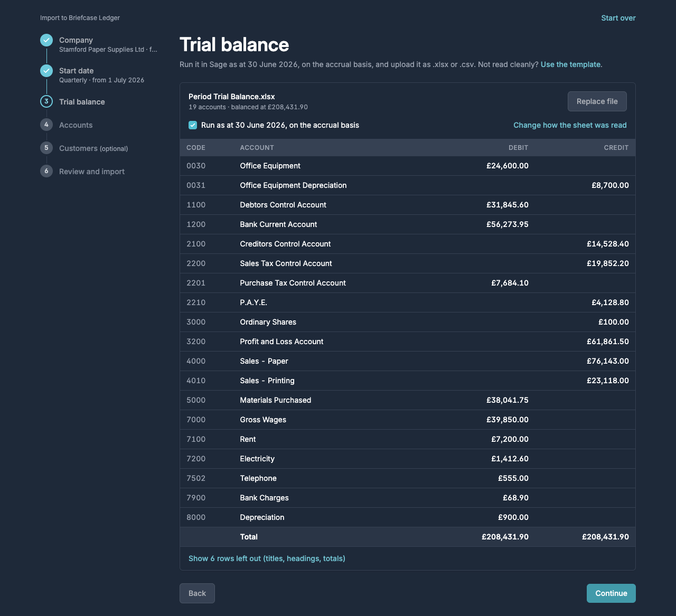Viewport: 676px width, 616px height.
Task: Click the file name 'Period Trial Balance.xlsx'
Action: point(232,97)
